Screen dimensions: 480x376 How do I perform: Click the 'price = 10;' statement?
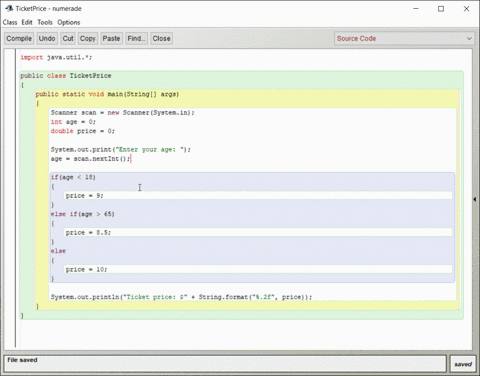[86, 269]
